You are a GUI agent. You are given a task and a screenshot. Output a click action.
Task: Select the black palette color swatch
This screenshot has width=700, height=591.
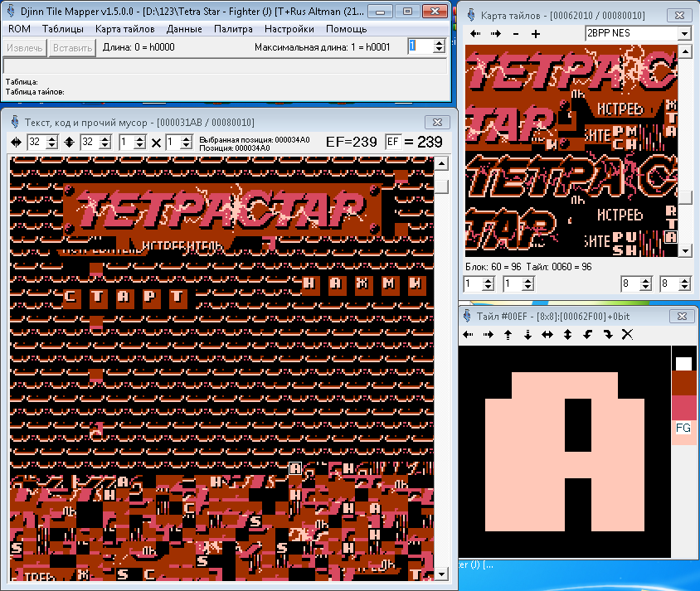click(x=683, y=358)
